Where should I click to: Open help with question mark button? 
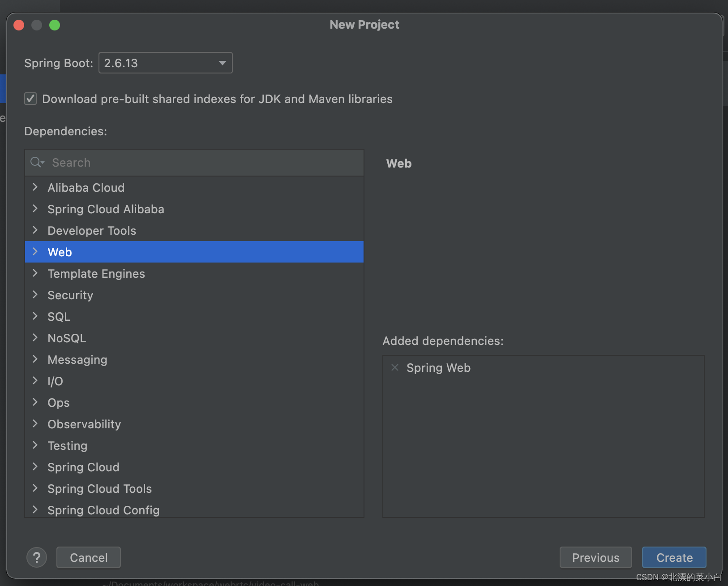[x=37, y=557]
